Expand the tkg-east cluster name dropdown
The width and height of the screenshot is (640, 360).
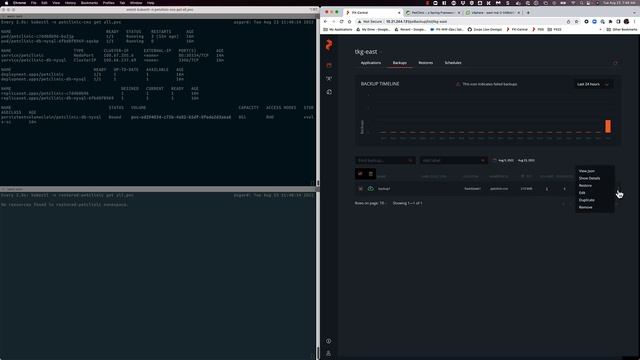tap(382, 52)
